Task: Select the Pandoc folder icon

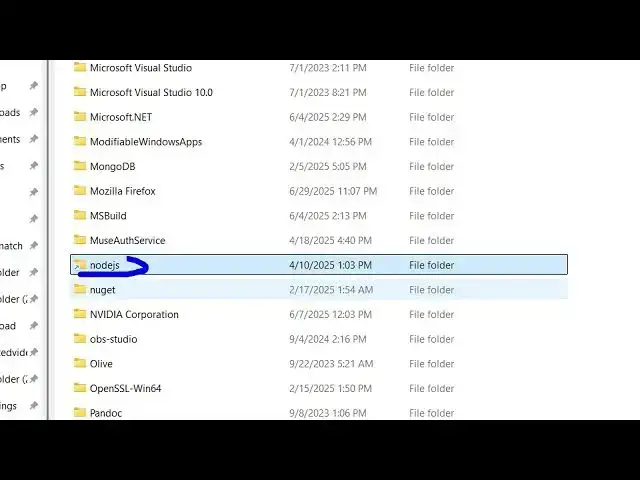Action: point(80,413)
